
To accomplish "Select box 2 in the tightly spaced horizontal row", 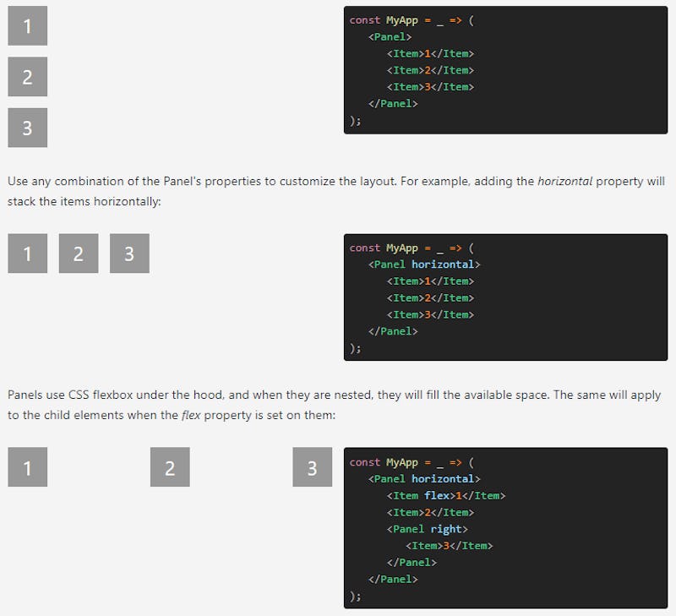I will (x=79, y=253).
